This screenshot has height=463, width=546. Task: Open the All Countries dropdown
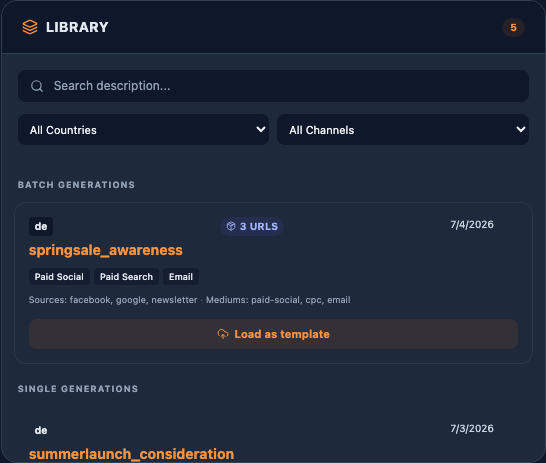coord(143,130)
